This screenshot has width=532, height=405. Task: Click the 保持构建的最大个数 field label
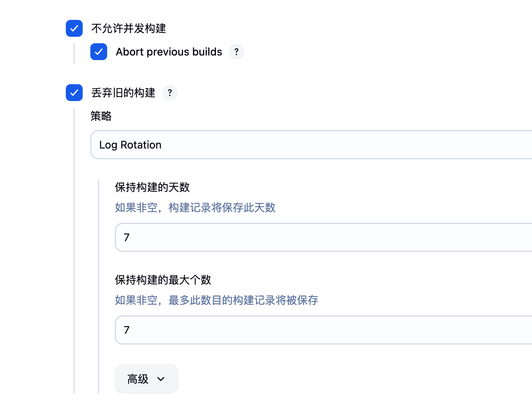click(163, 280)
